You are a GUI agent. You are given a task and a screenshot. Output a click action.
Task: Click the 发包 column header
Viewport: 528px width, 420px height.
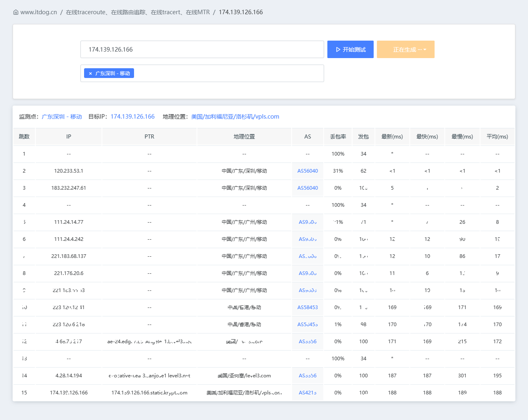click(364, 136)
